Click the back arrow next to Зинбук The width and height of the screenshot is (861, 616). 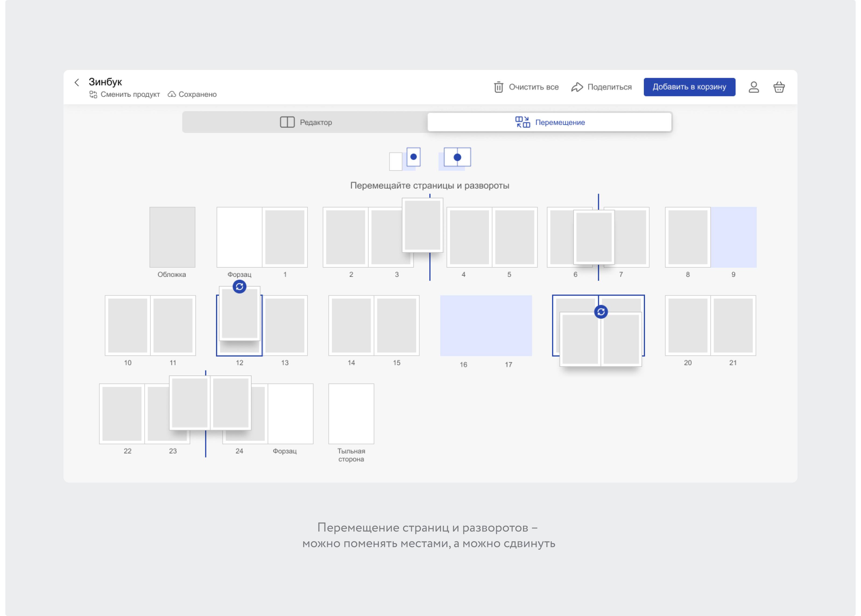pos(77,82)
